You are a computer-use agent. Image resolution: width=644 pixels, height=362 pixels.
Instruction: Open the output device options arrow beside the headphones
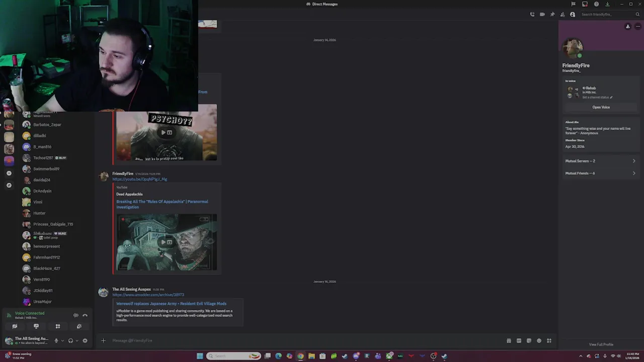[76, 340]
